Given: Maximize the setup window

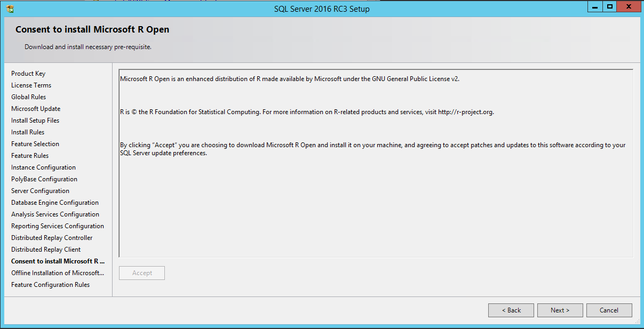Looking at the screenshot, I should click(610, 6).
